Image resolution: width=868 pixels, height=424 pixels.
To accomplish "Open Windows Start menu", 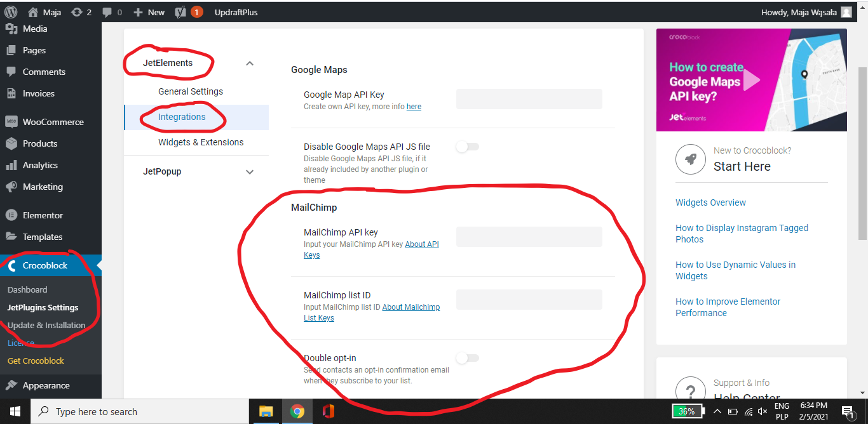I will pyautogui.click(x=15, y=411).
